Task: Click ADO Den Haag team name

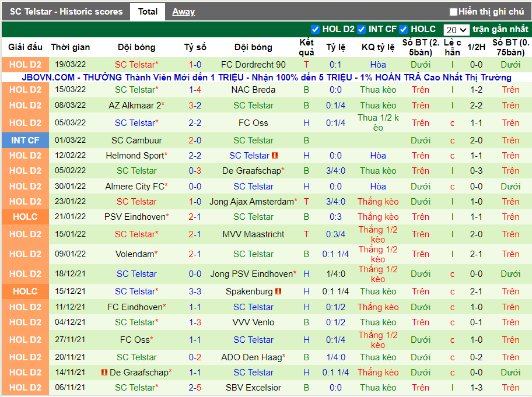Action: coord(253,357)
